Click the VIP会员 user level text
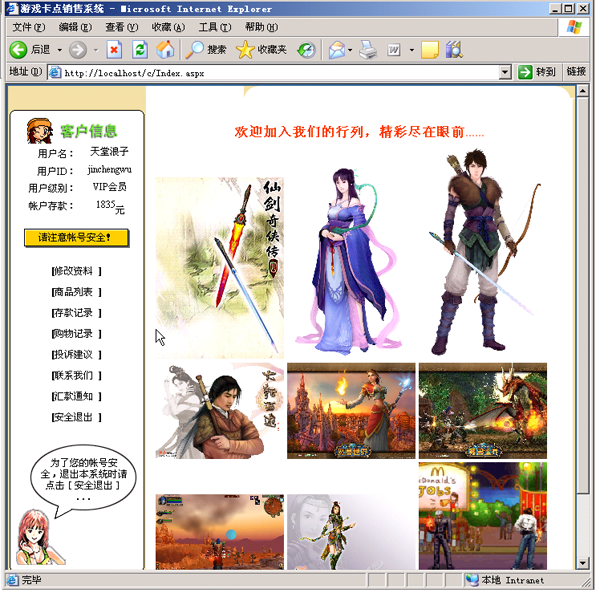 click(x=109, y=187)
